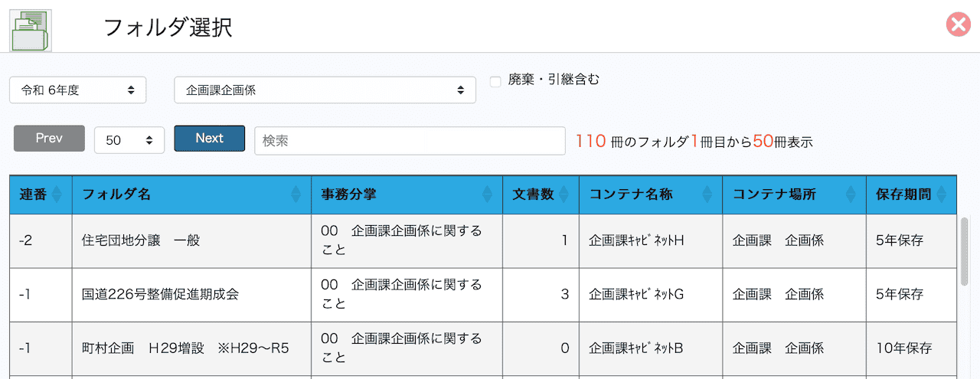The width and height of the screenshot is (980, 379).
Task: Sort by 連番 column sort arrows
Action: [57, 194]
